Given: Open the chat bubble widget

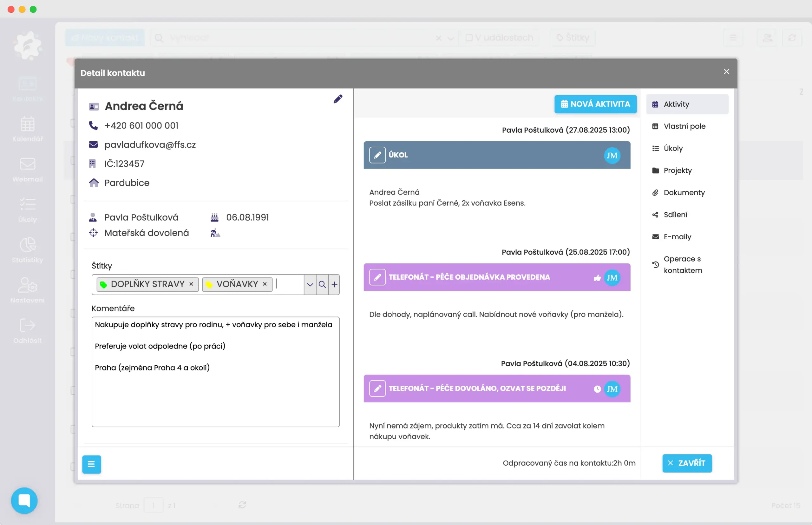Looking at the screenshot, I should [24, 500].
